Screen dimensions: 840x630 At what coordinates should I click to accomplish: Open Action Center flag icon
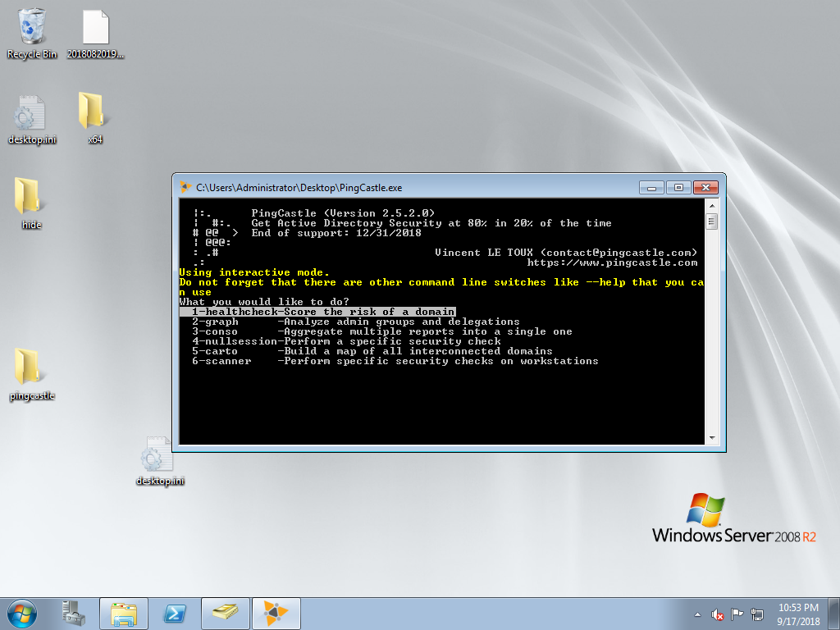tap(737, 614)
